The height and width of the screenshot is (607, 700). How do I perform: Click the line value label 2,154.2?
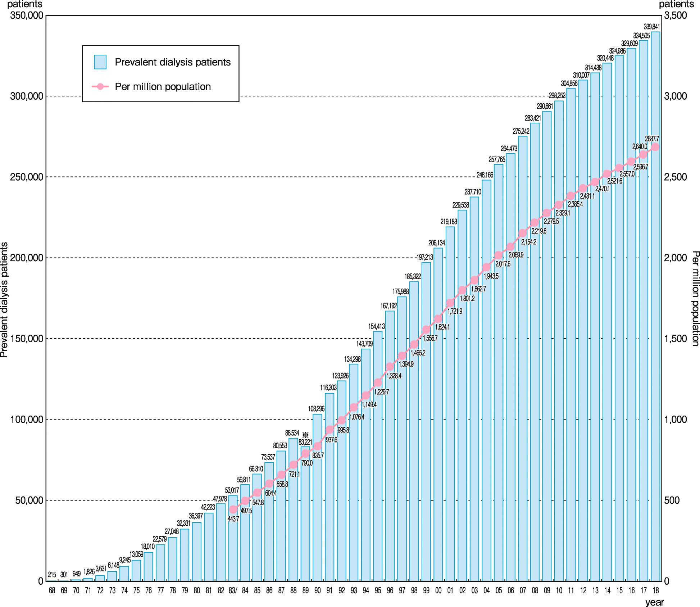(x=529, y=242)
